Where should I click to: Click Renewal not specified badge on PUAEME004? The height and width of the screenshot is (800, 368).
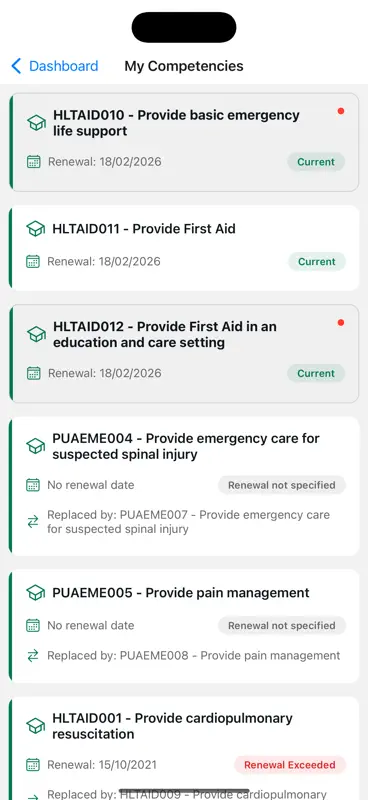282,485
